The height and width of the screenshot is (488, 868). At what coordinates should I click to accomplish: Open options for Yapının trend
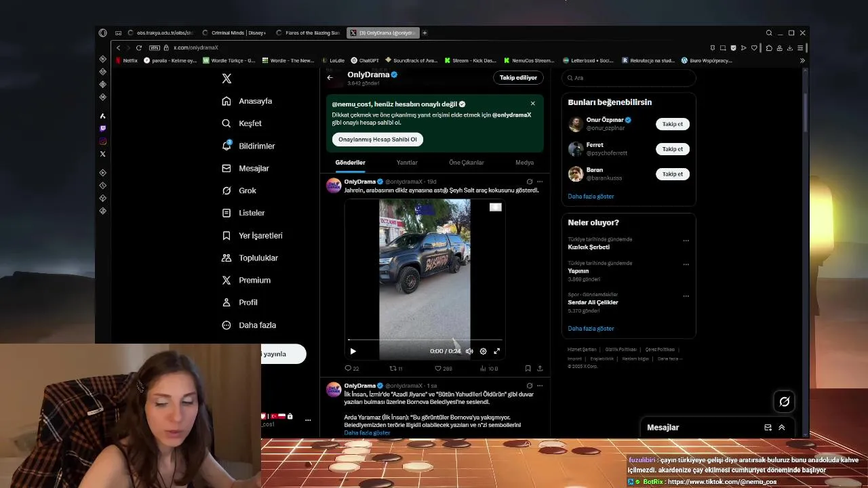coord(686,264)
